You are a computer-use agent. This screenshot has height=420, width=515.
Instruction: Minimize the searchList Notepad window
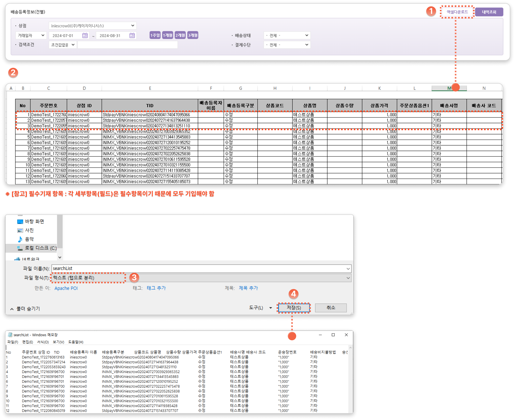(320, 335)
